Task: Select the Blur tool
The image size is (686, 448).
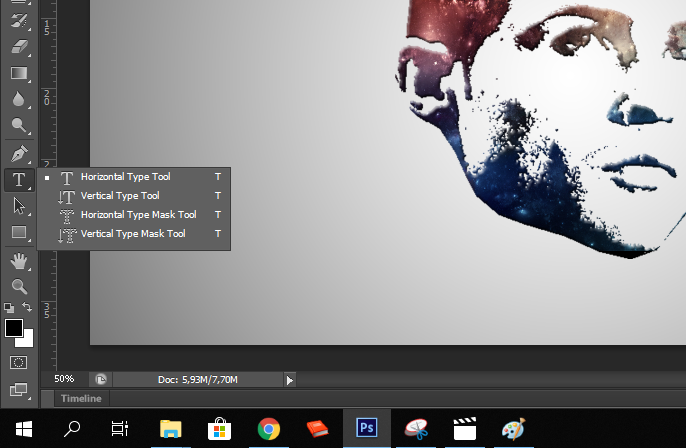Action: [19, 99]
